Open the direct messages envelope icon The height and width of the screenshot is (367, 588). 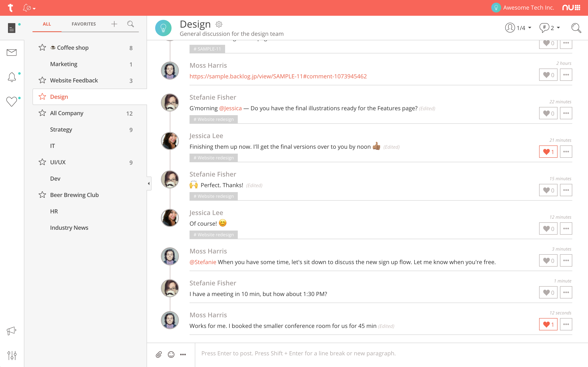(x=11, y=52)
